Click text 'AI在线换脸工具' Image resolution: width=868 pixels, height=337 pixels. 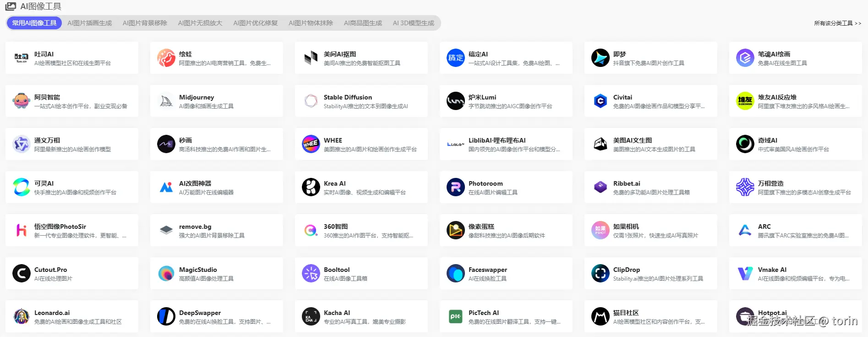pyautogui.click(x=487, y=279)
